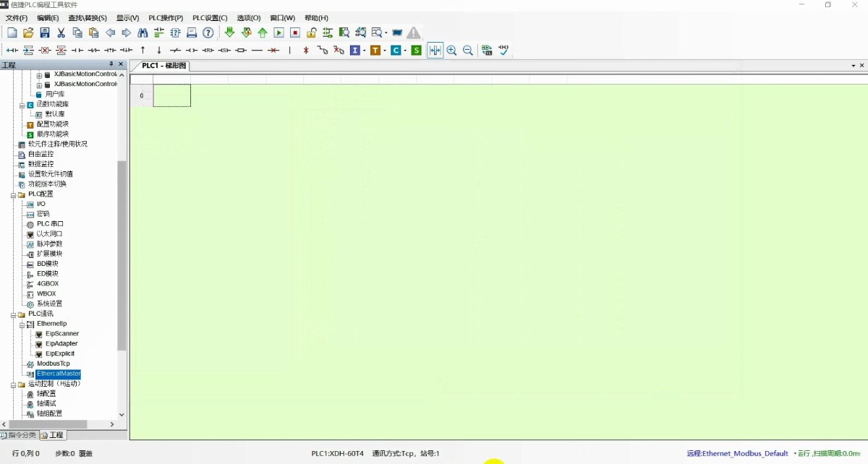The width and height of the screenshot is (868, 464).
Task: Click the Copy toolbar icon
Action: pyautogui.click(x=77, y=33)
